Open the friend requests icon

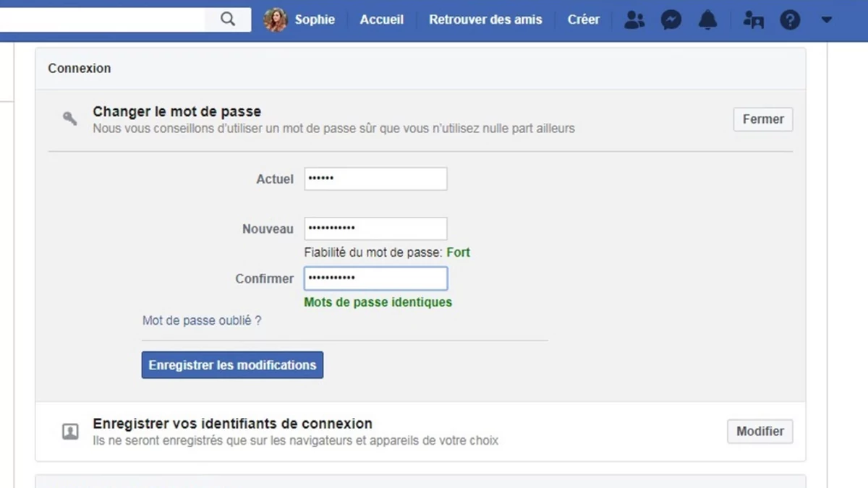pos(634,20)
